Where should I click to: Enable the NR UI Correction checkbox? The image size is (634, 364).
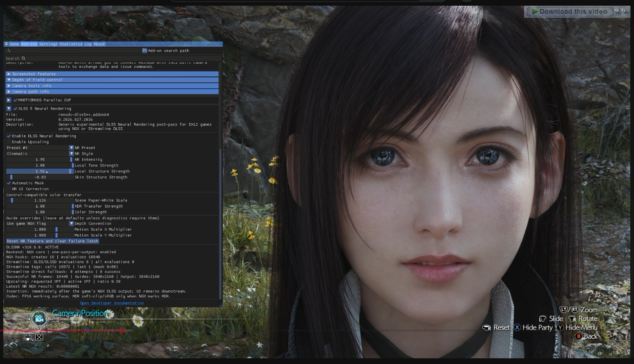coord(8,189)
